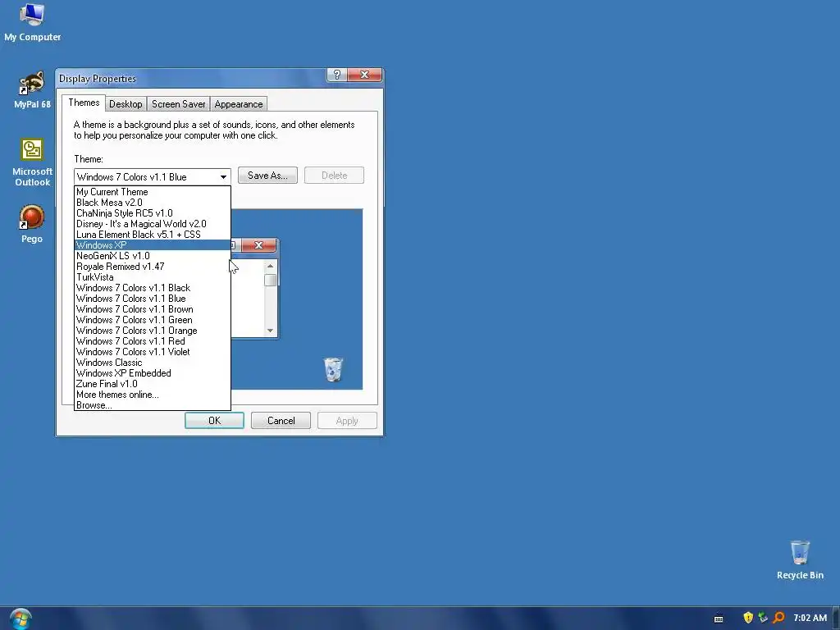Click the OK button
Screen dimensions: 840x630
click(x=214, y=421)
